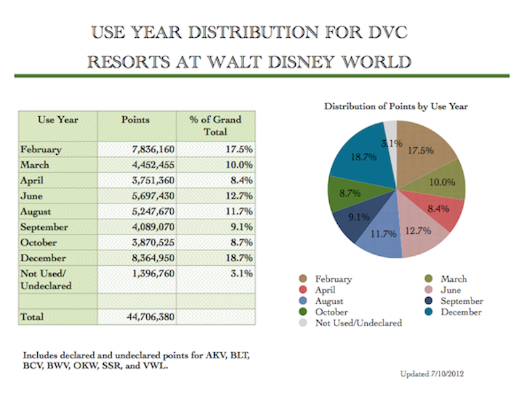Click the 'Updated 7/10/2012' note
The width and height of the screenshot is (532, 412).
pyautogui.click(x=432, y=373)
